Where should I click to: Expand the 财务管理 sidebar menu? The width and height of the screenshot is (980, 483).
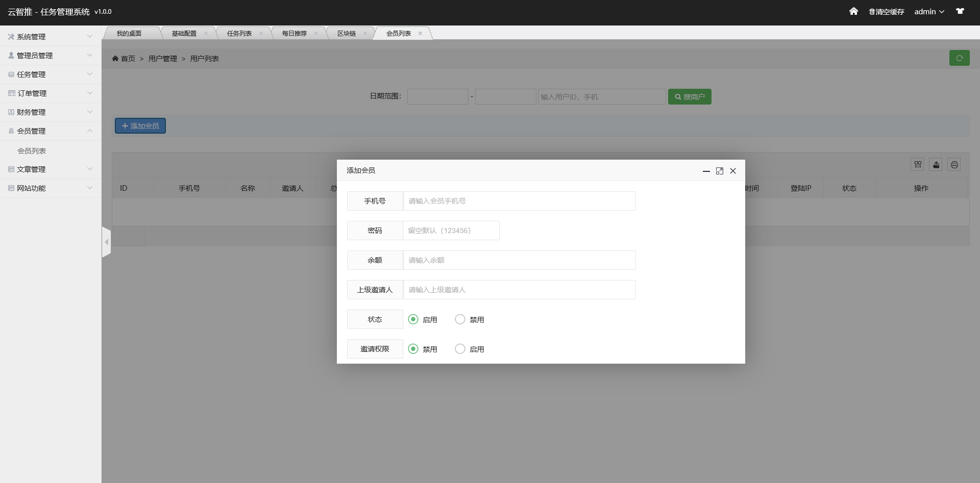pyautogui.click(x=50, y=112)
